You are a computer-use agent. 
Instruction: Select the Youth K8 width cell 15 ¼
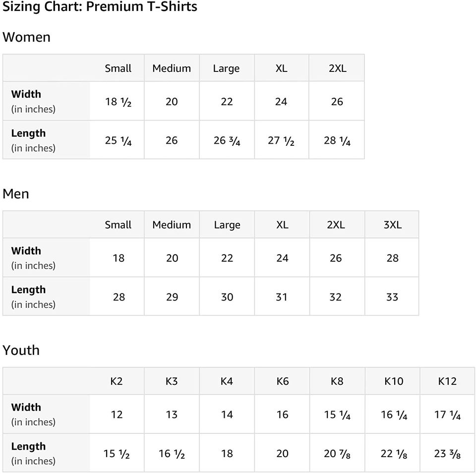tap(337, 415)
